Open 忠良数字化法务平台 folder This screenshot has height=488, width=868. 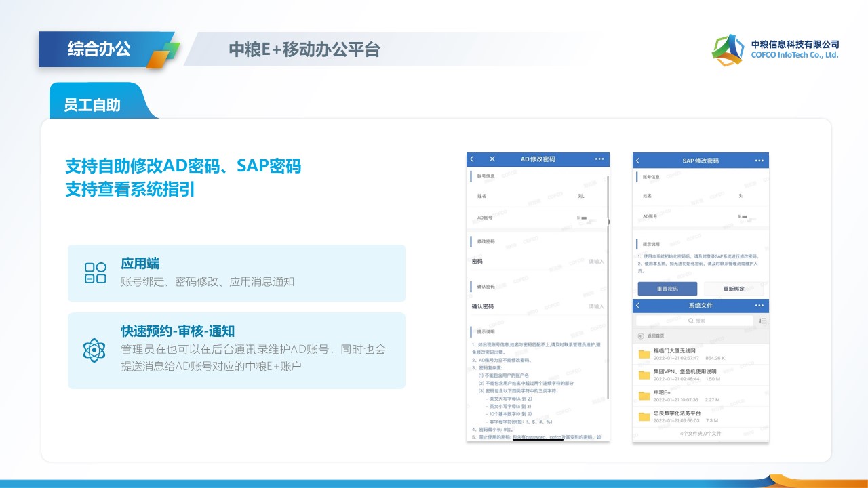(698, 416)
